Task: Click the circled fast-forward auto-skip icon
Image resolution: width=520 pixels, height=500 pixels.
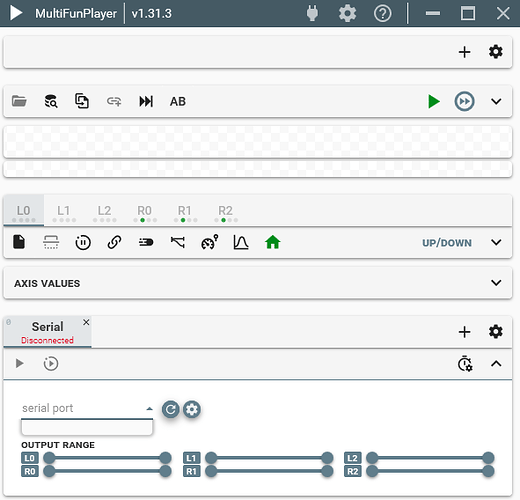Action: pos(464,101)
